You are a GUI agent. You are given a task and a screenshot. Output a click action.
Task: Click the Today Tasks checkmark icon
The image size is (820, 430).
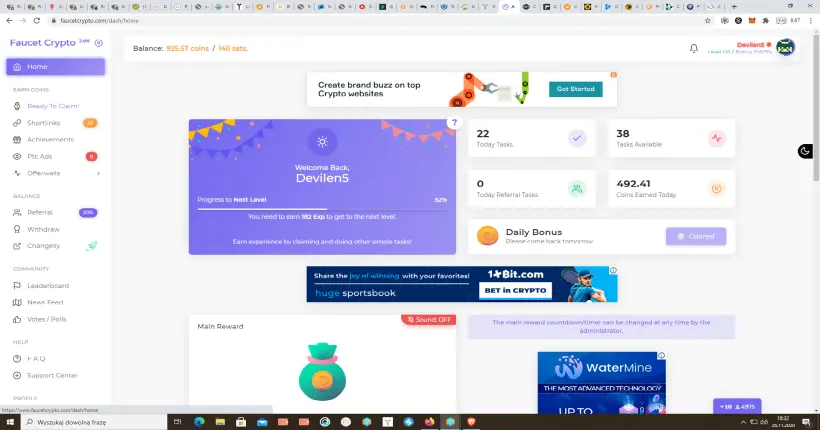[x=577, y=139]
